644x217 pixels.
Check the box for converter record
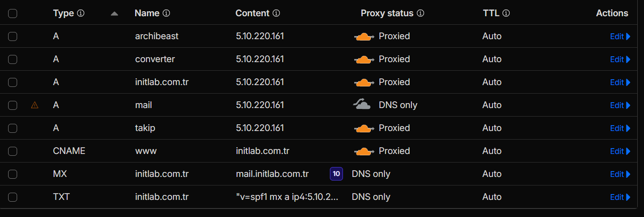13,59
